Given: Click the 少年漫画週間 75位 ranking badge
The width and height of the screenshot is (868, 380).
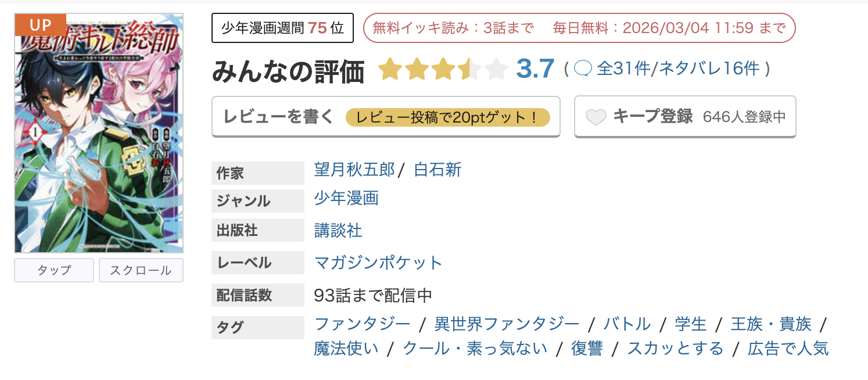Looking at the screenshot, I should coord(282,28).
